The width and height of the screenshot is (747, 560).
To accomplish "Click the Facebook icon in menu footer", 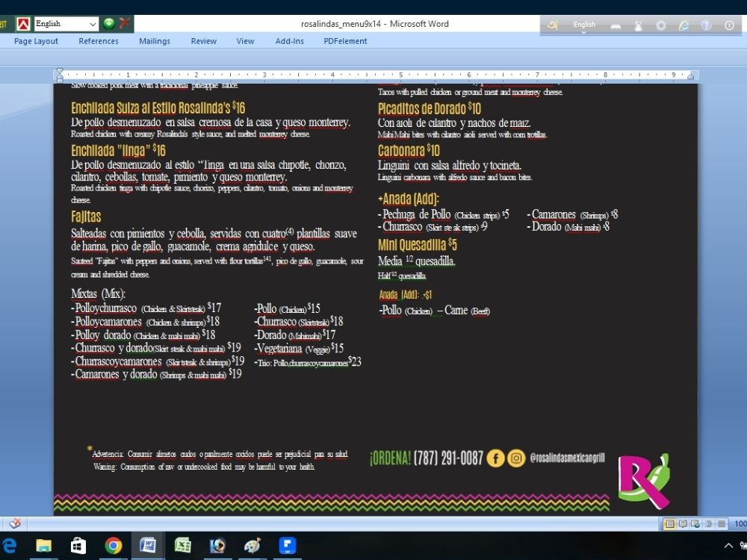I will click(x=495, y=458).
